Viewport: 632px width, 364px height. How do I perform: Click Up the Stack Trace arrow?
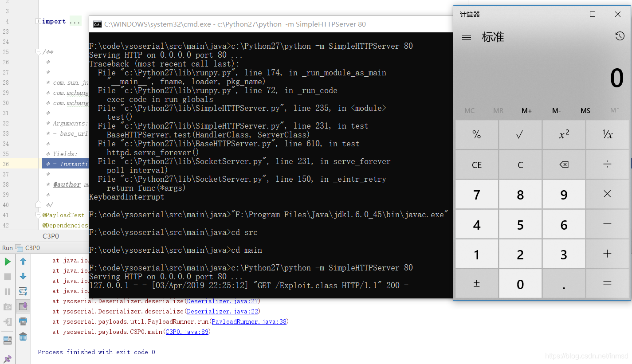pyautogui.click(x=23, y=262)
